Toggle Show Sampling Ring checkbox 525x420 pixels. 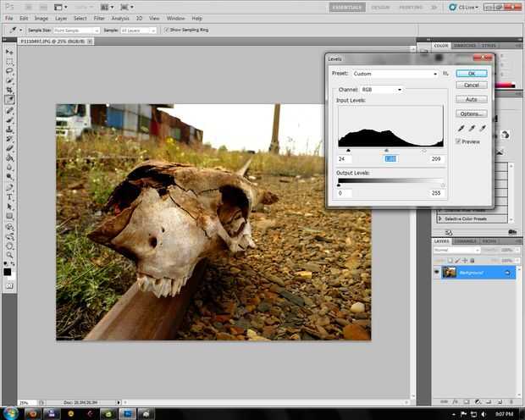coord(166,30)
